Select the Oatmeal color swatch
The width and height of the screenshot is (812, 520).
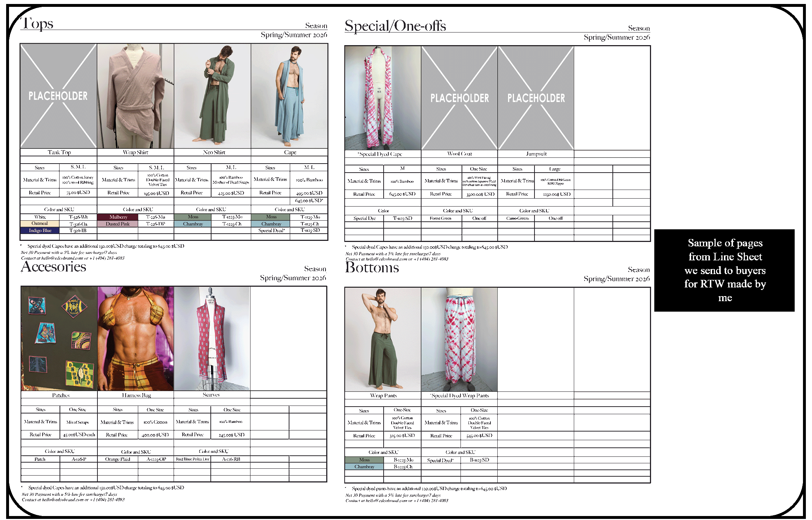pyautogui.click(x=40, y=224)
